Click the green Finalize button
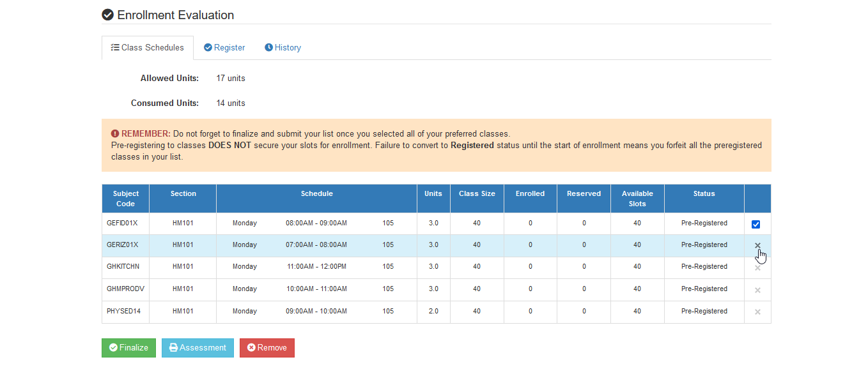Image resolution: width=868 pixels, height=369 pixels. [128, 348]
